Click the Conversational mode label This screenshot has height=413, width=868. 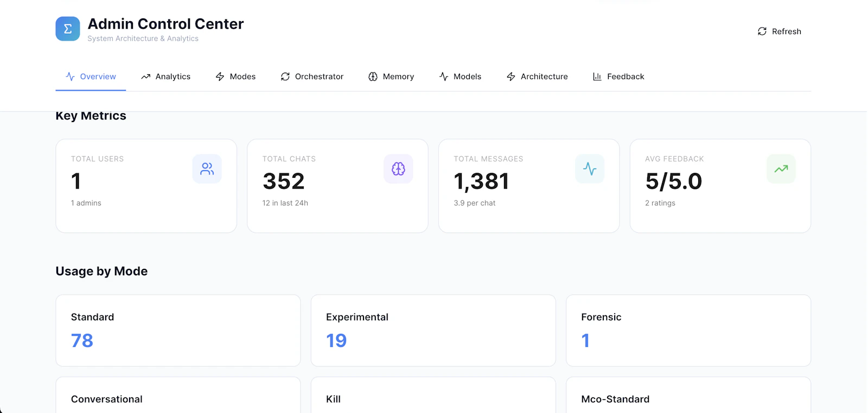point(107,399)
